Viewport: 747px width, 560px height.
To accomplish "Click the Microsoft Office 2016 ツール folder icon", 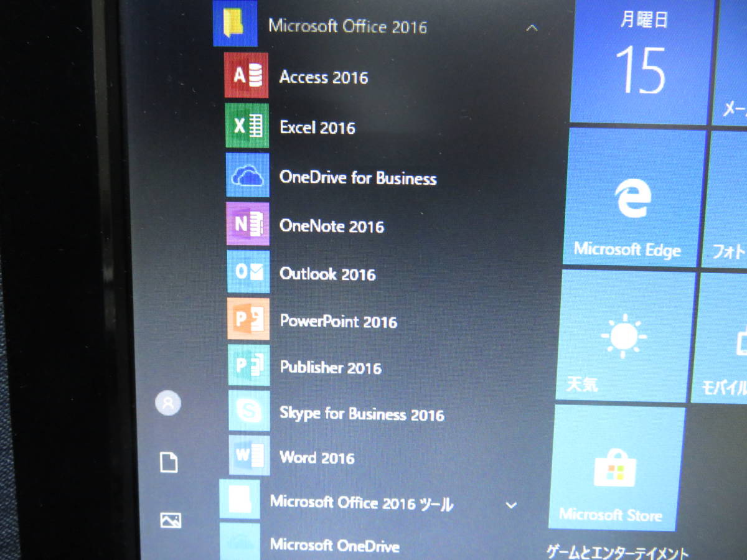I will [x=240, y=500].
